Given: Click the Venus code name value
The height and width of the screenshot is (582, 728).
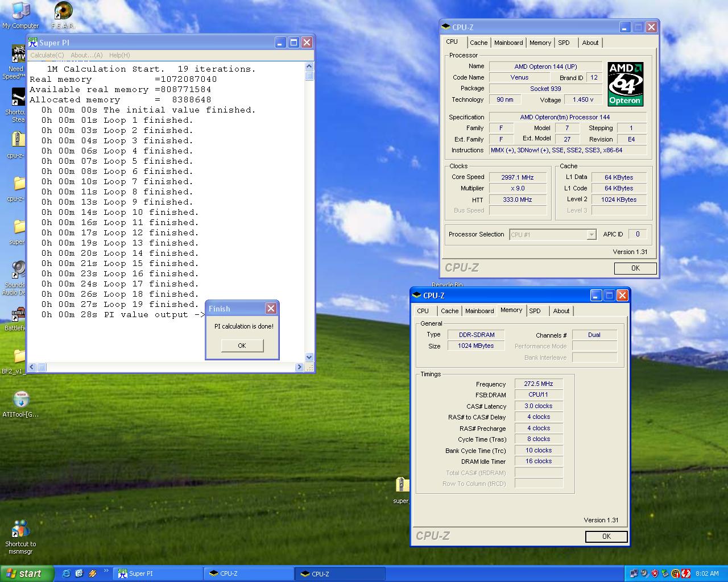Looking at the screenshot, I should (x=519, y=77).
